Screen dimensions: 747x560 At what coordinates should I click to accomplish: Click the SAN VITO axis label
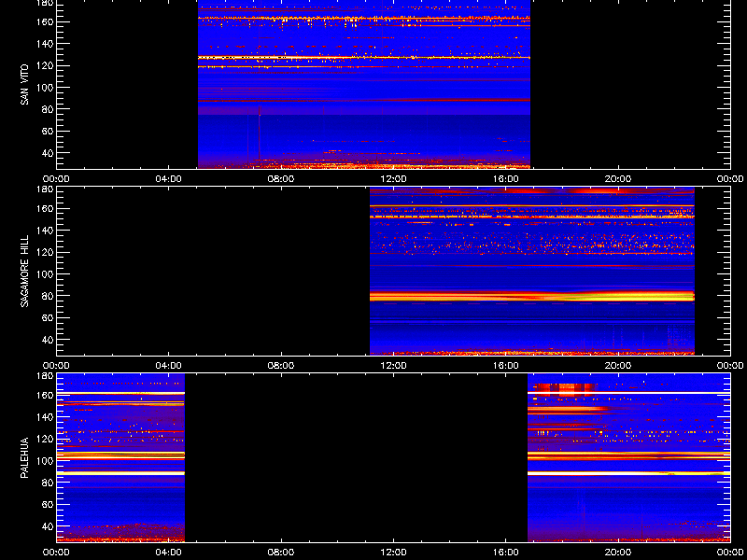coord(25,85)
